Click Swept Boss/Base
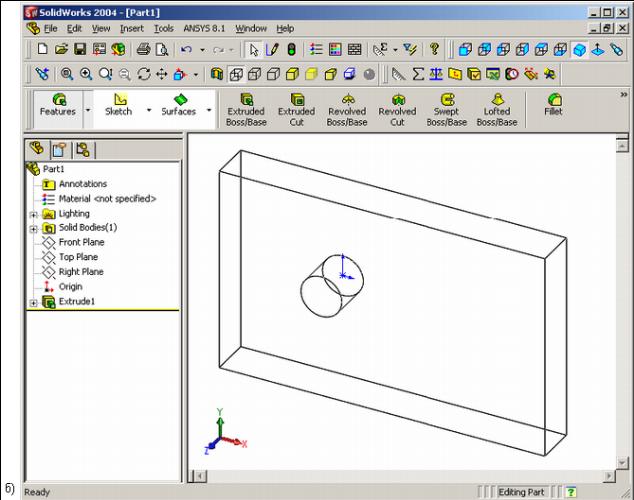 (447, 110)
